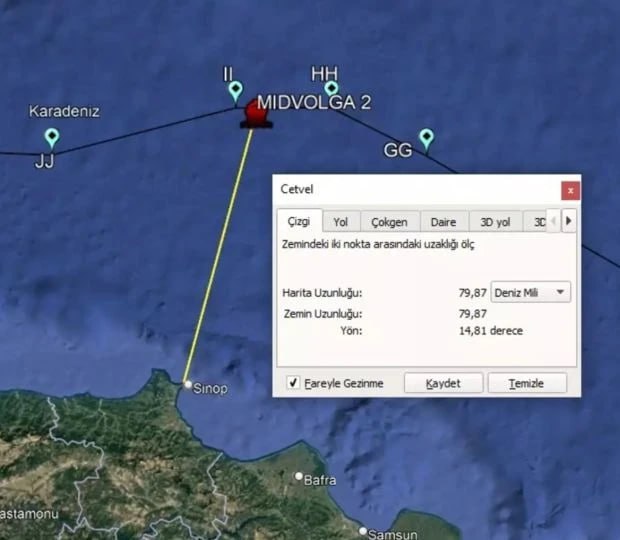Click the Bafra city marker dot
This screenshot has width=620, height=540.
click(x=299, y=476)
